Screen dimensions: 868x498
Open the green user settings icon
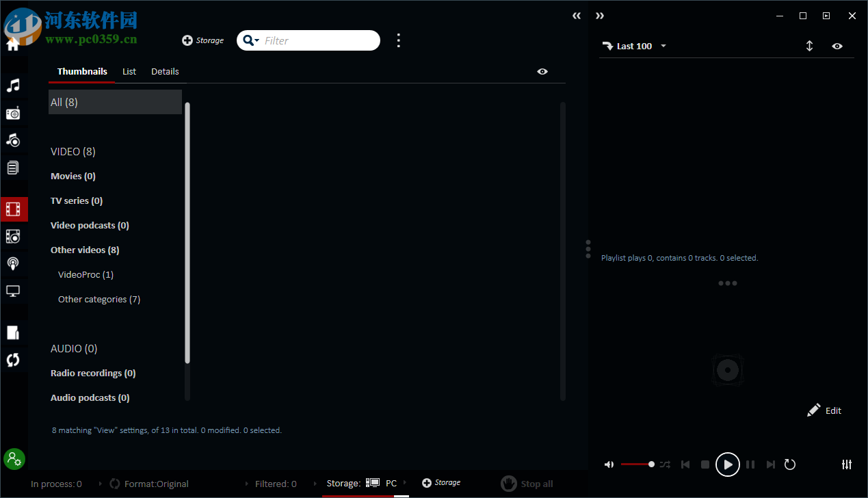(x=14, y=459)
